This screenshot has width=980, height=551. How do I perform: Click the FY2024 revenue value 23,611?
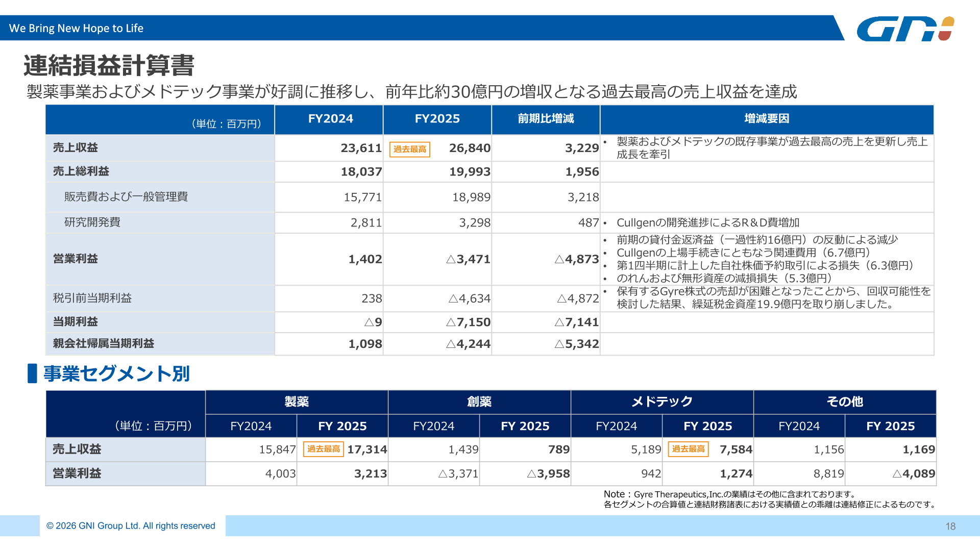[361, 148]
